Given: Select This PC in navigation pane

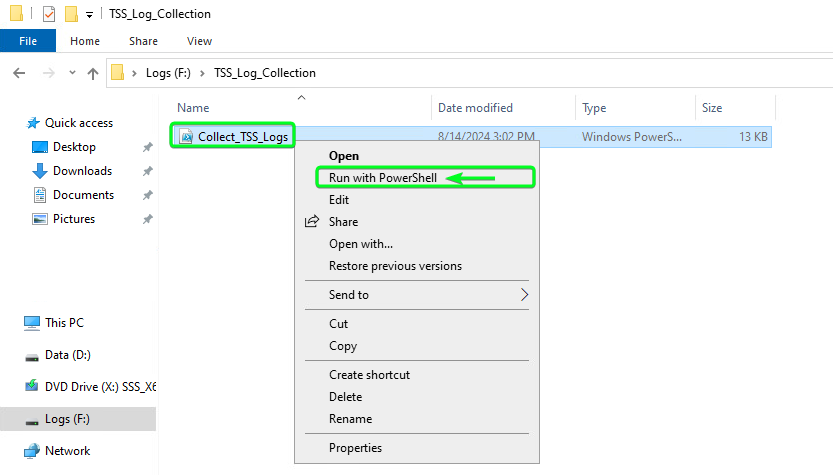Looking at the screenshot, I should coord(64,323).
